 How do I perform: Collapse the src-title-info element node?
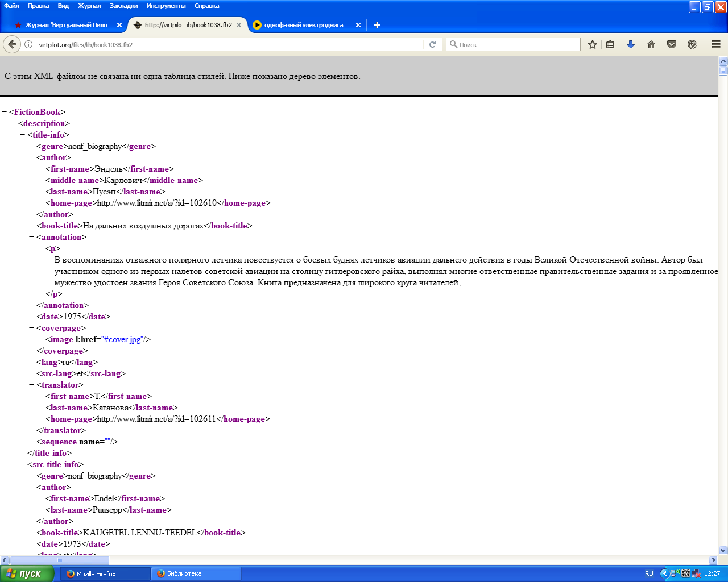click(x=23, y=464)
